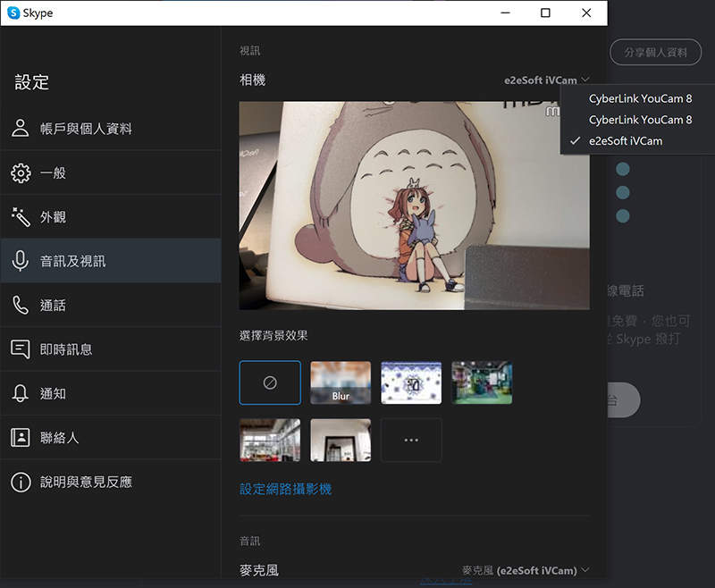This screenshot has height=588, width=715.
Task: Click the bell icon for 通知
Action: point(21,393)
